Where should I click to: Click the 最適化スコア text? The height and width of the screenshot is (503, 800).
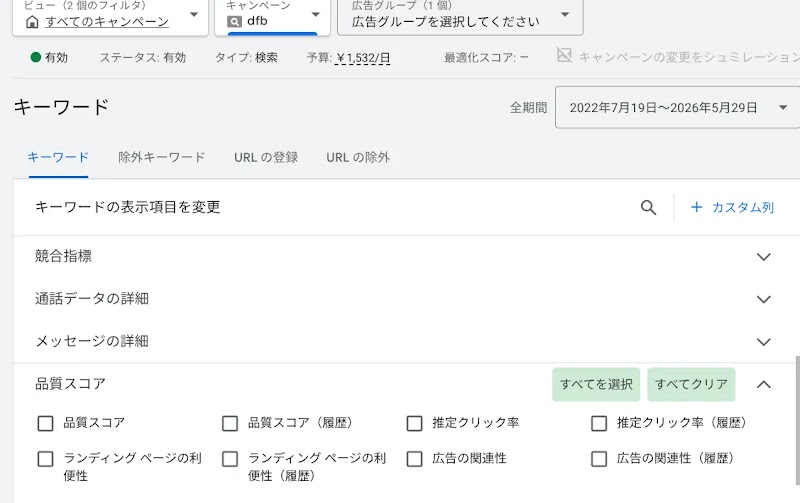pyautogui.click(x=486, y=57)
